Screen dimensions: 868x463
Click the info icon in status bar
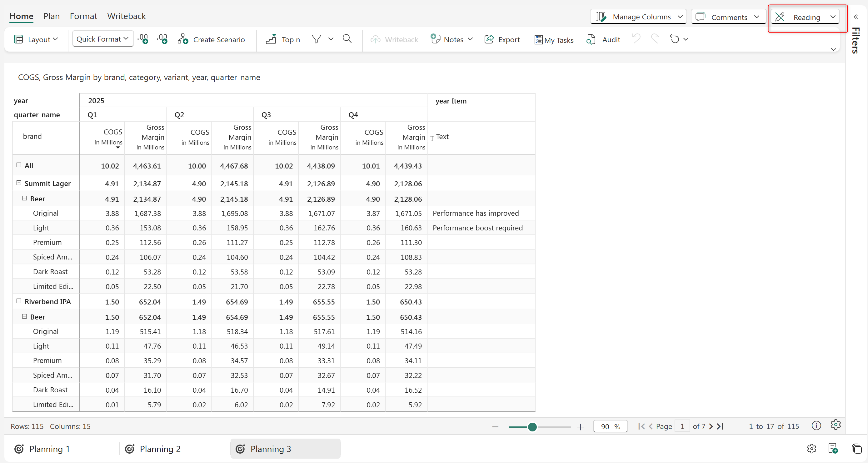tap(816, 425)
